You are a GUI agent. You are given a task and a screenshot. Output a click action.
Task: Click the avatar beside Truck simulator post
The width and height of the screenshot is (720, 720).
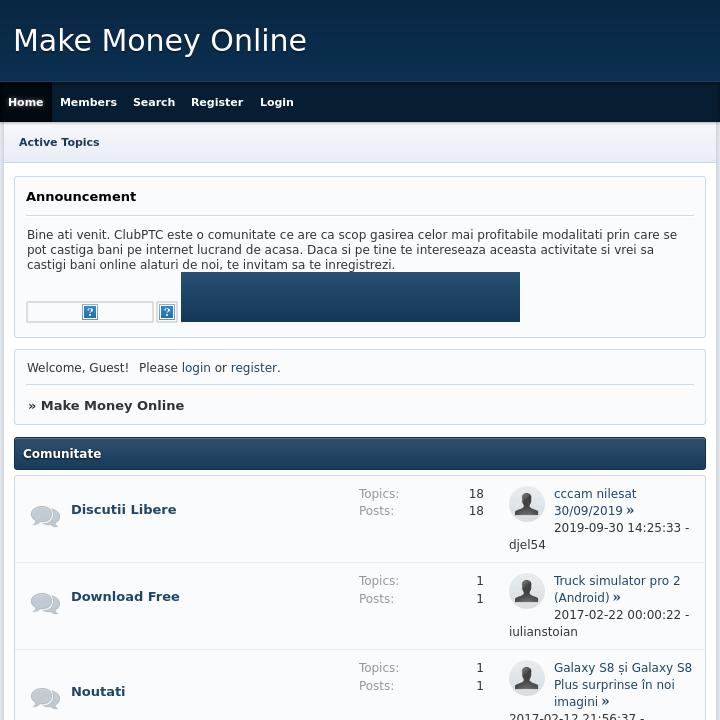tap(527, 591)
